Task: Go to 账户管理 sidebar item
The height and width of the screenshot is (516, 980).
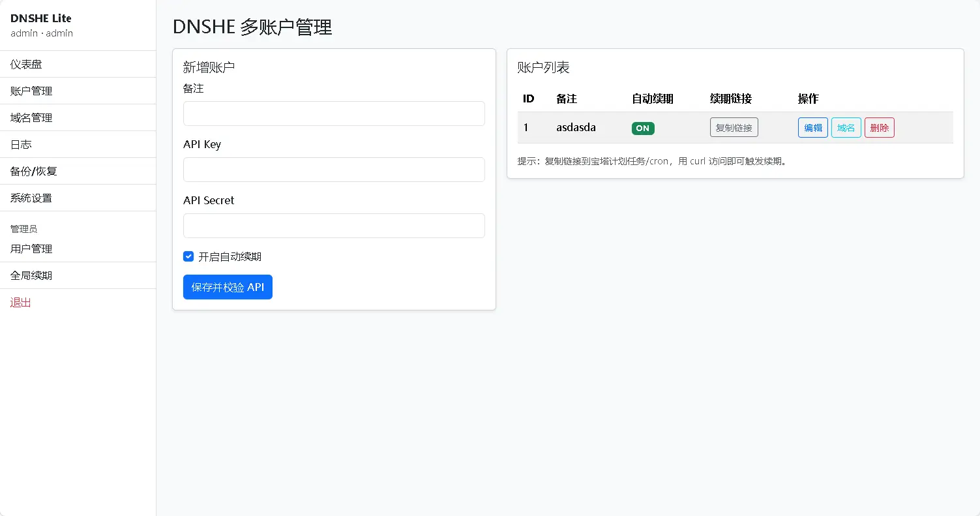Action: pyautogui.click(x=31, y=91)
